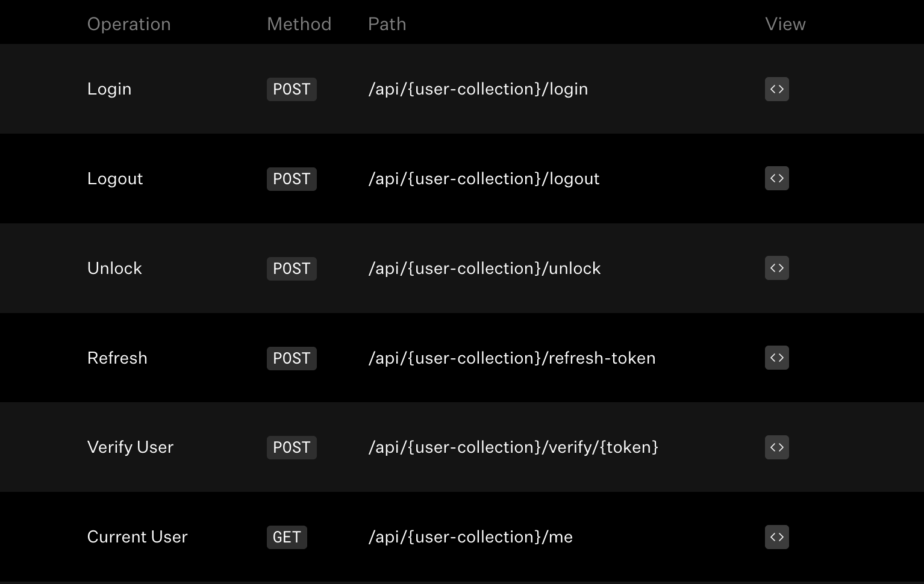924x584 pixels.
Task: Open the code view for Refresh
Action: 776,357
